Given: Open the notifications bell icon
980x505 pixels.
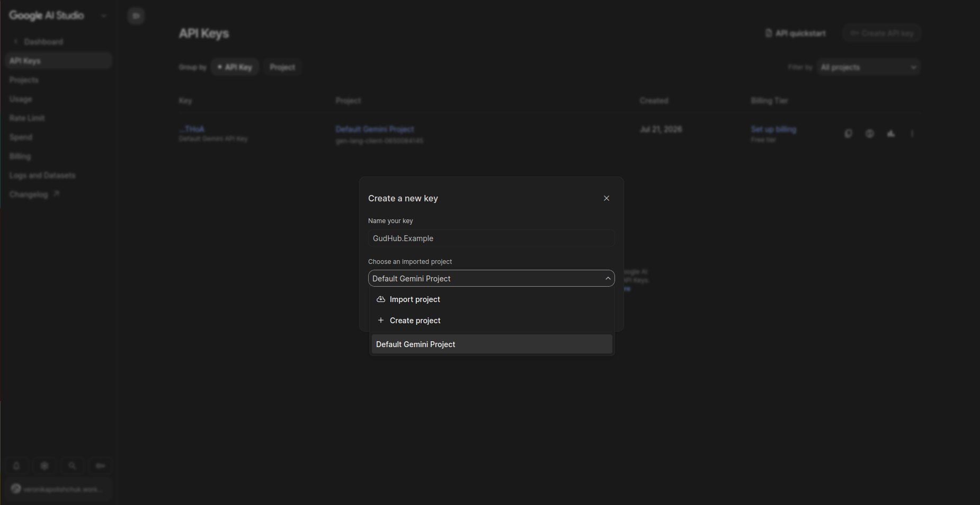Looking at the screenshot, I should click(16, 466).
